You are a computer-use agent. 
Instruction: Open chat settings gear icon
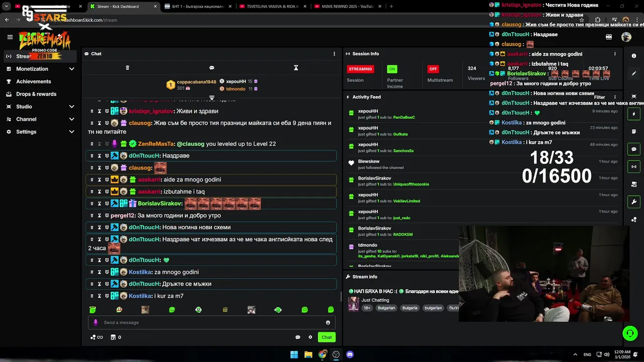[x=310, y=337]
